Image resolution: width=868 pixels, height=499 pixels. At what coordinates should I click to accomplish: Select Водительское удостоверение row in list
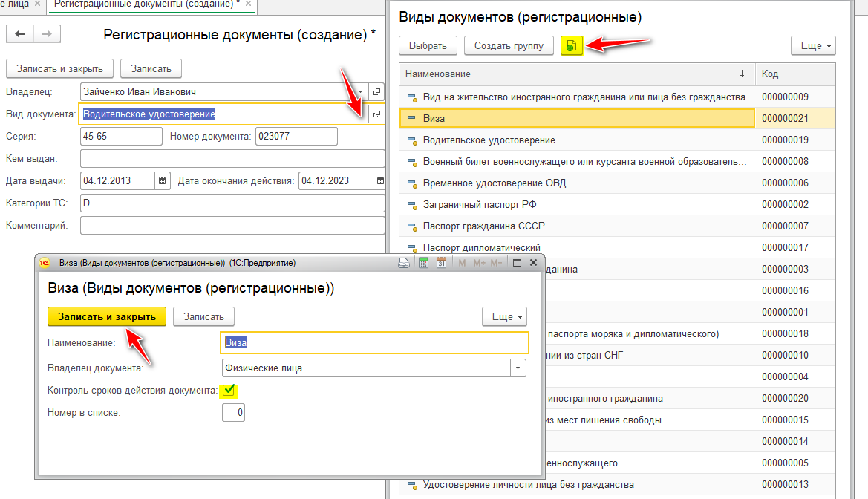pos(489,140)
